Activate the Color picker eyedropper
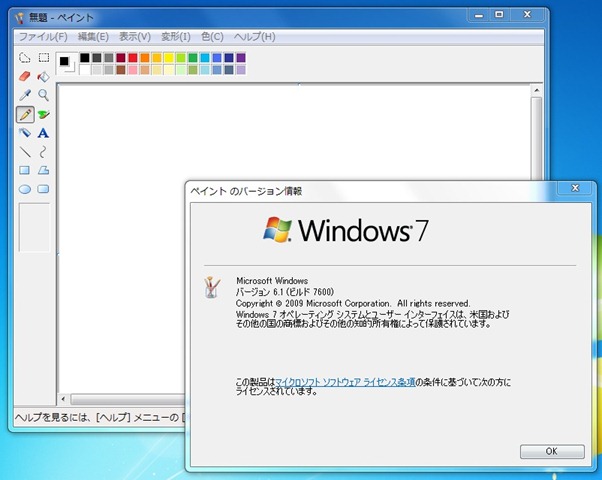Viewport: 602px width, 480px height. pyautogui.click(x=25, y=95)
